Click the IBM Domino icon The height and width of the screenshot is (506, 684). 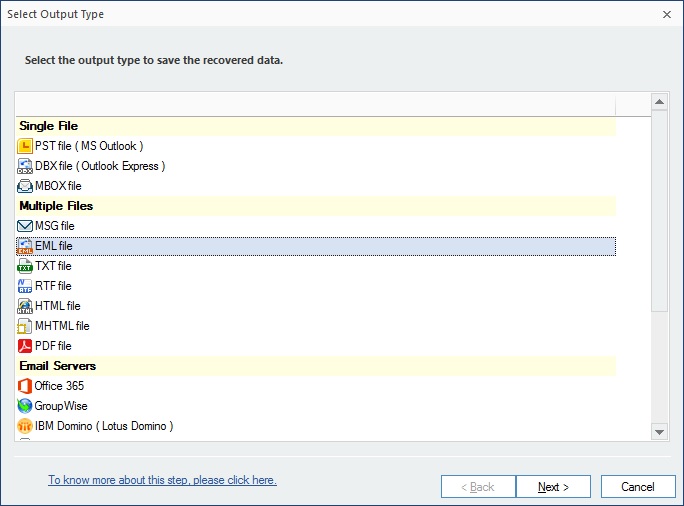25,426
